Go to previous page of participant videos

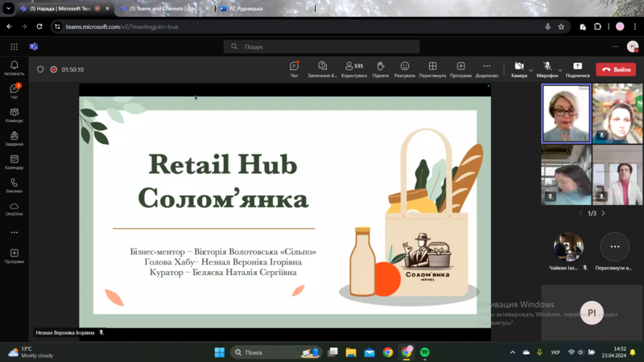click(580, 213)
